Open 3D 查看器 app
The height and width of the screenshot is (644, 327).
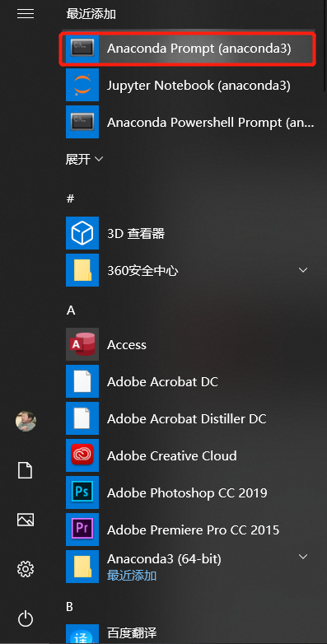click(136, 234)
